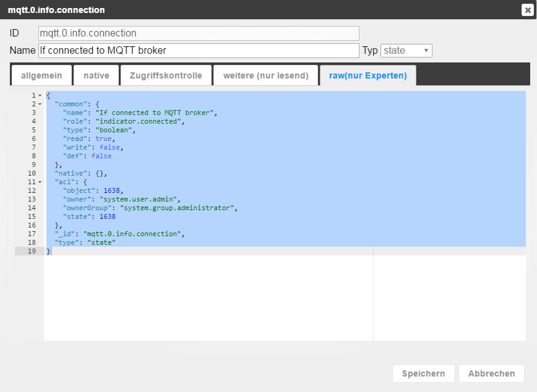The image size is (537, 392).
Task: Collapse the "common" block fold arrow
Action: coord(40,104)
